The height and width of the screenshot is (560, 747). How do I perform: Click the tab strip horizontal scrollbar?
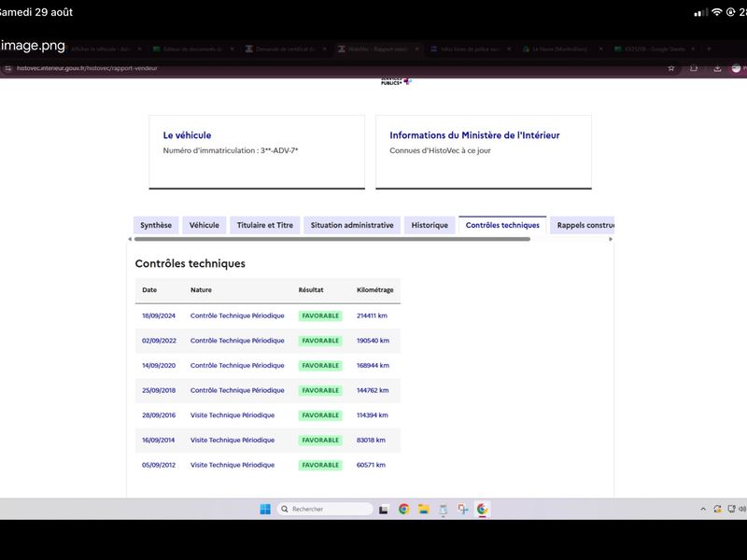(x=332, y=239)
